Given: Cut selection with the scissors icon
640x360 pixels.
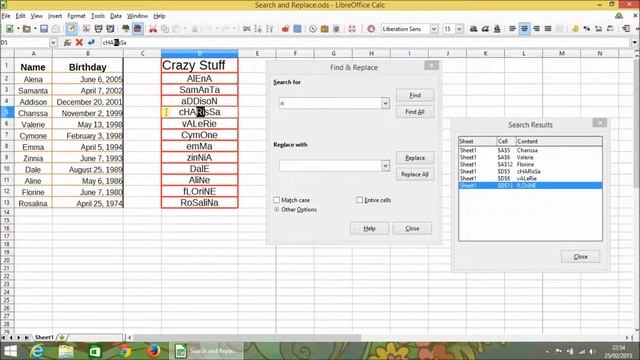Looking at the screenshot, I should point(153,29).
